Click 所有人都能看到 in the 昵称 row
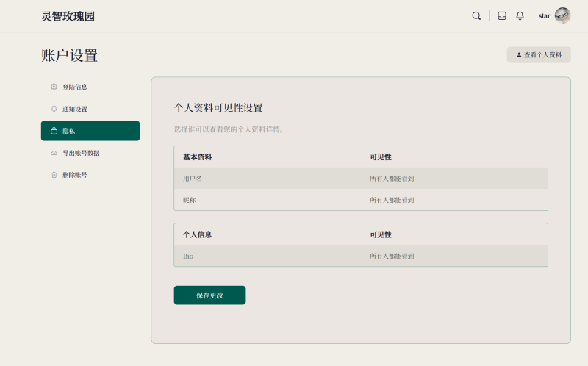This screenshot has width=588, height=366. click(x=392, y=200)
